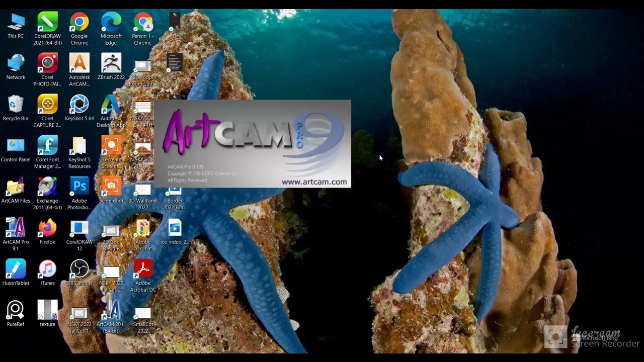Launch Firefox from the desktop
The height and width of the screenshot is (362, 644).
click(x=48, y=232)
